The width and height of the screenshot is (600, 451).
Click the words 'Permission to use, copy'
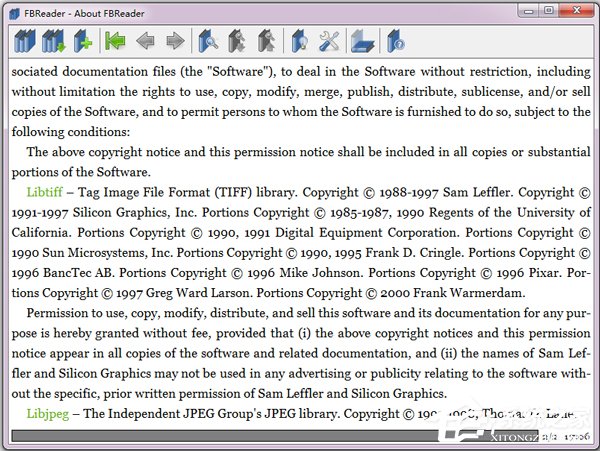[93, 313]
